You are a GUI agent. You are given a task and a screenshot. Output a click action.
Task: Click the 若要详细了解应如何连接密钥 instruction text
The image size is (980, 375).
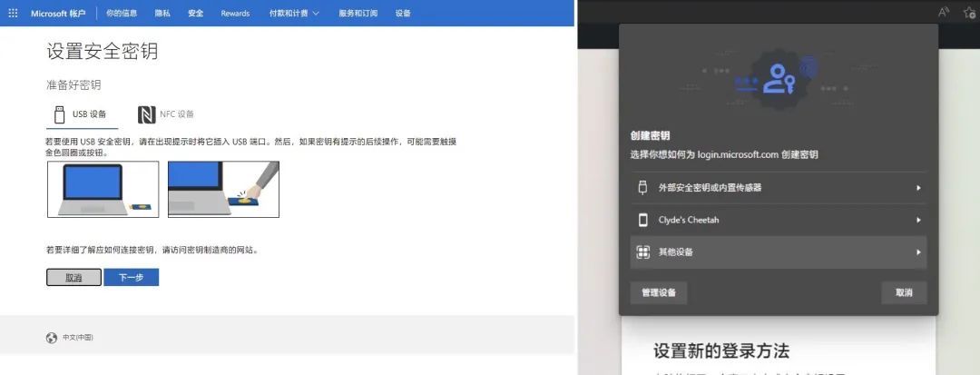[152, 250]
